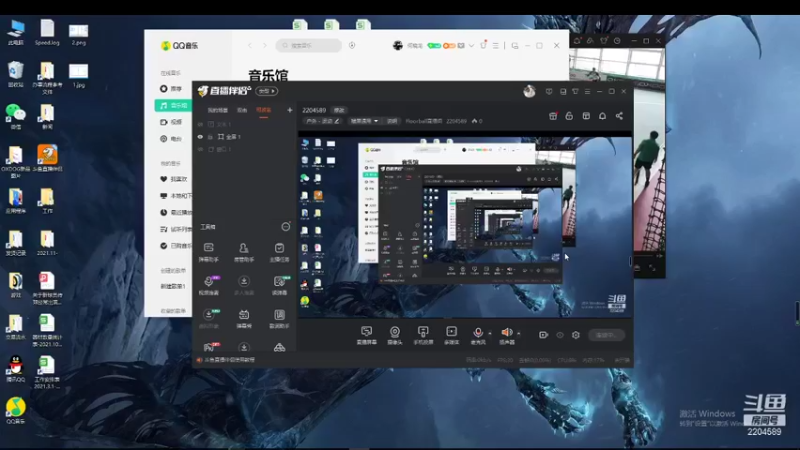Screen dimensions: 800x450
Task: Open the Speed.log file on desktop
Action: (x=47, y=32)
